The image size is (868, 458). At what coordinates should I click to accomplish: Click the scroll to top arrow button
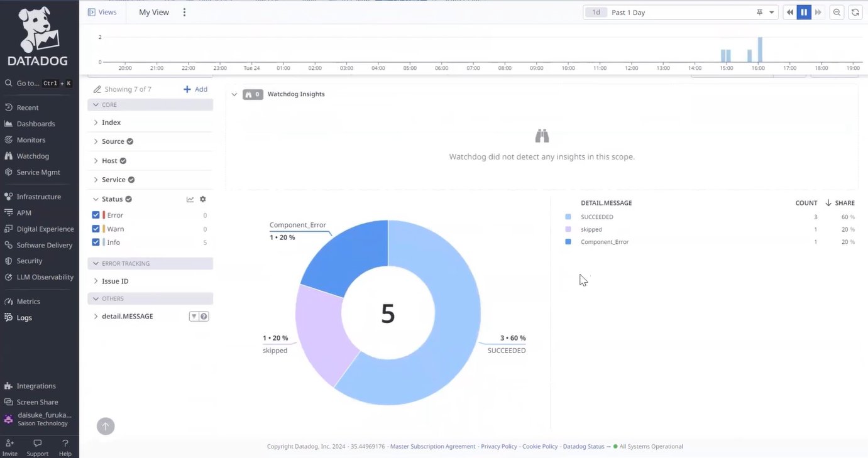pos(106,427)
